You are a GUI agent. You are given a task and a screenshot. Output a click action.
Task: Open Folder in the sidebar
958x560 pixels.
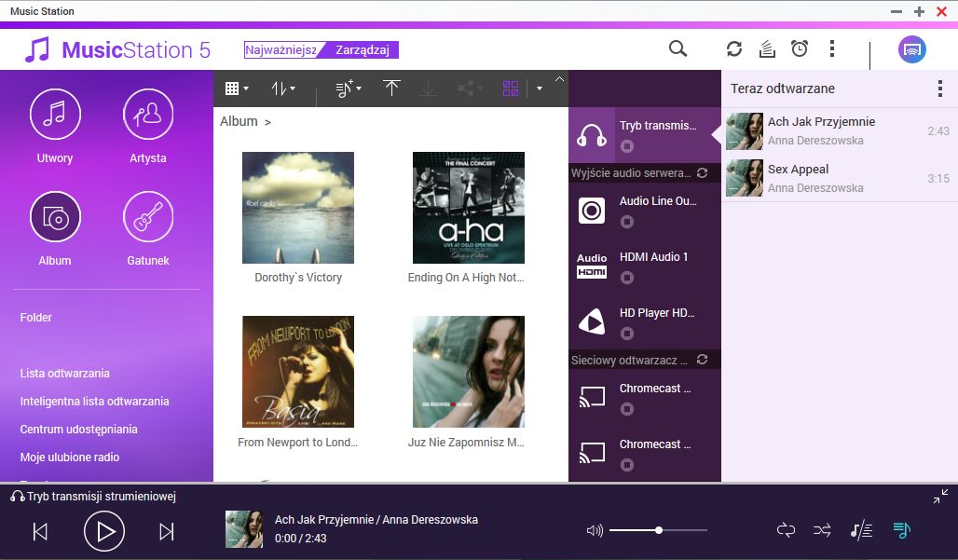coord(36,318)
